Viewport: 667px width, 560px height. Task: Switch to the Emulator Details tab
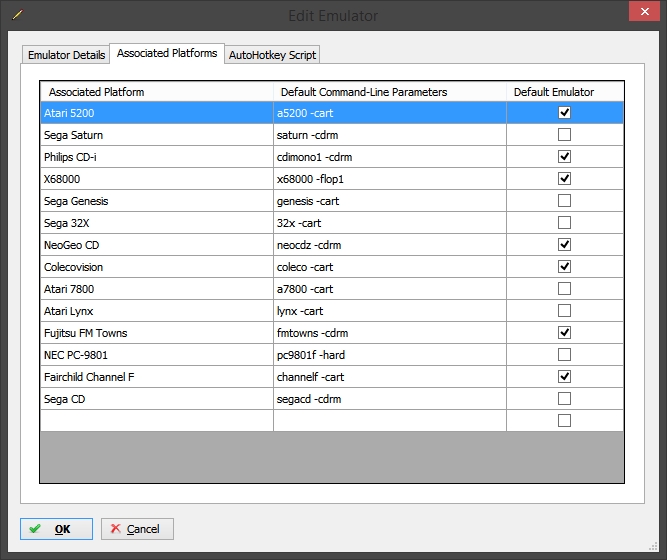[x=66, y=55]
